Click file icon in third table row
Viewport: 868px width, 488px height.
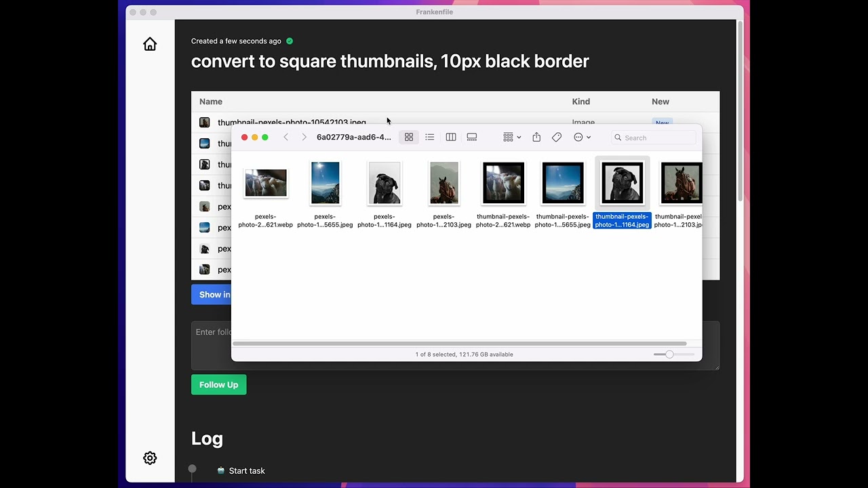click(x=204, y=164)
